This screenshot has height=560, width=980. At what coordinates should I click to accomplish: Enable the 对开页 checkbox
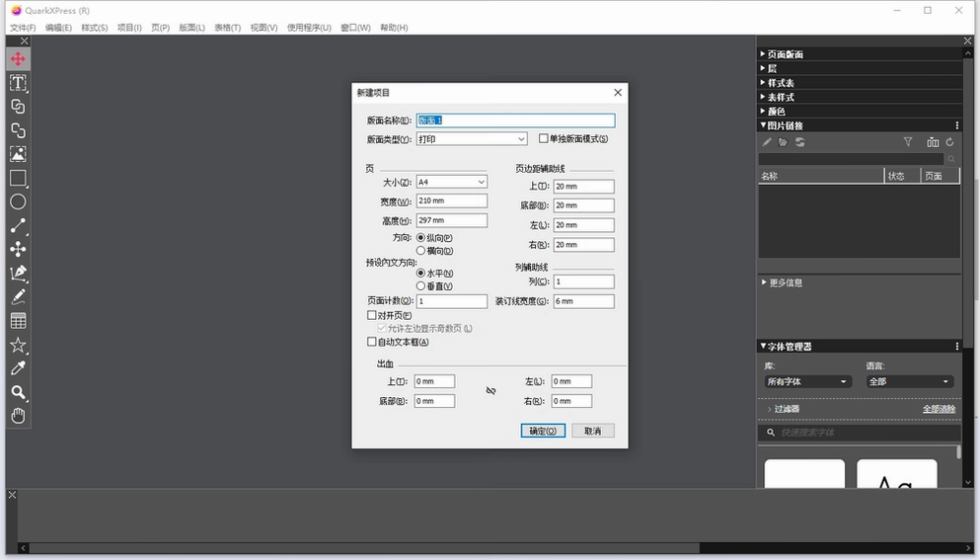372,315
